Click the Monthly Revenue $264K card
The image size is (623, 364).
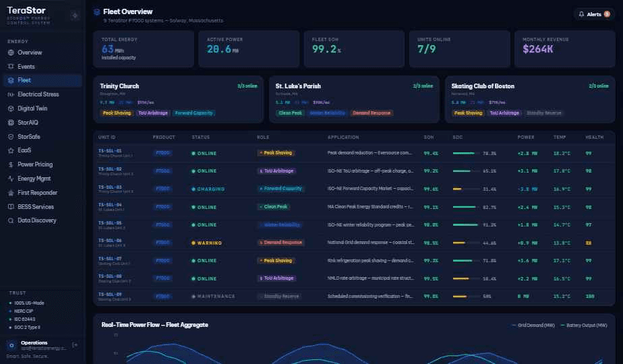[x=564, y=49]
